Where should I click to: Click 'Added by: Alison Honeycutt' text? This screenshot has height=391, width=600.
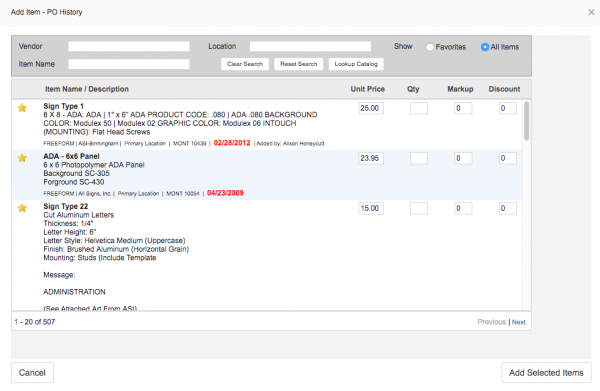pos(290,143)
